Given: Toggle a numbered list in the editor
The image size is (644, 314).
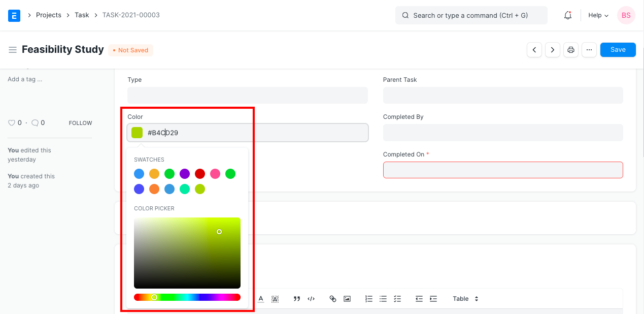Looking at the screenshot, I should pyautogui.click(x=369, y=299).
